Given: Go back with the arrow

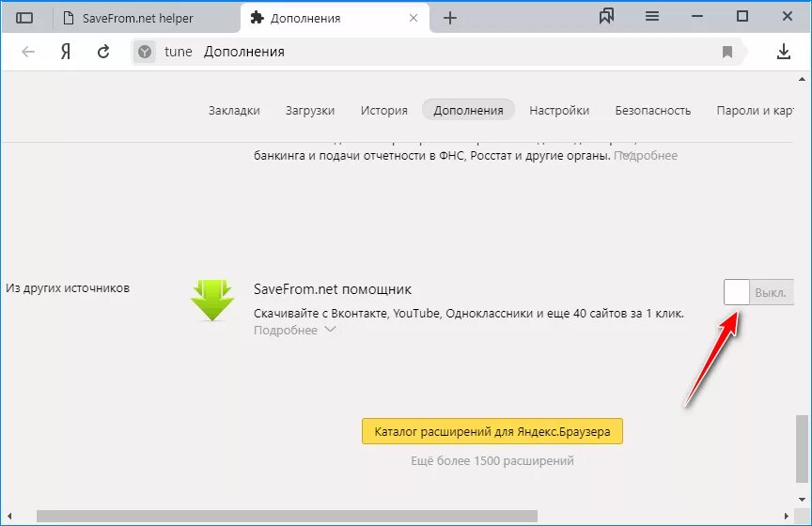Looking at the screenshot, I should 28,52.
